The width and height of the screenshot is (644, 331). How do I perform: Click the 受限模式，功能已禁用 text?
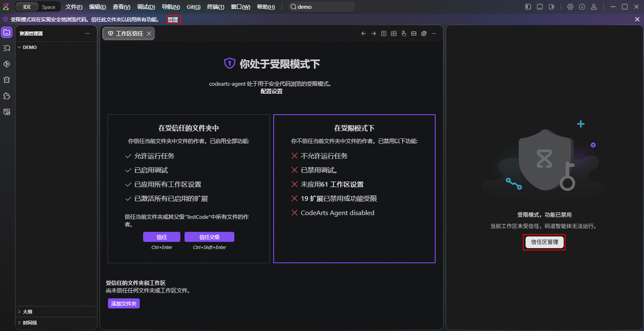tap(544, 215)
